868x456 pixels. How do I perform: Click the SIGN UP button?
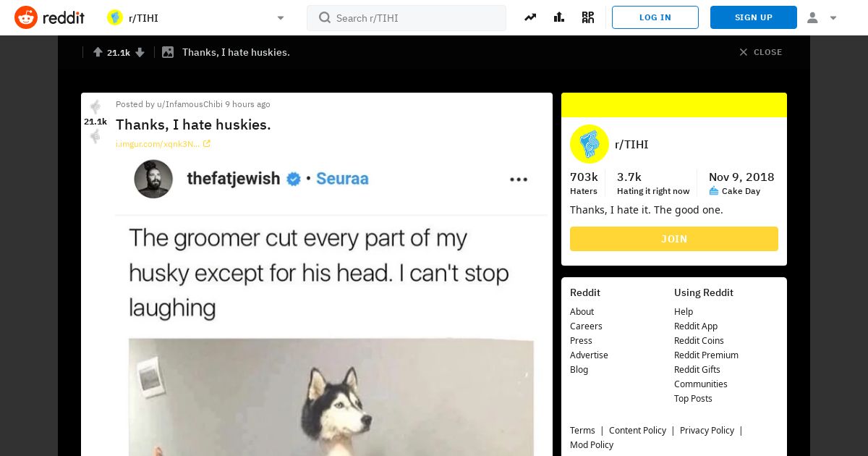coord(754,17)
